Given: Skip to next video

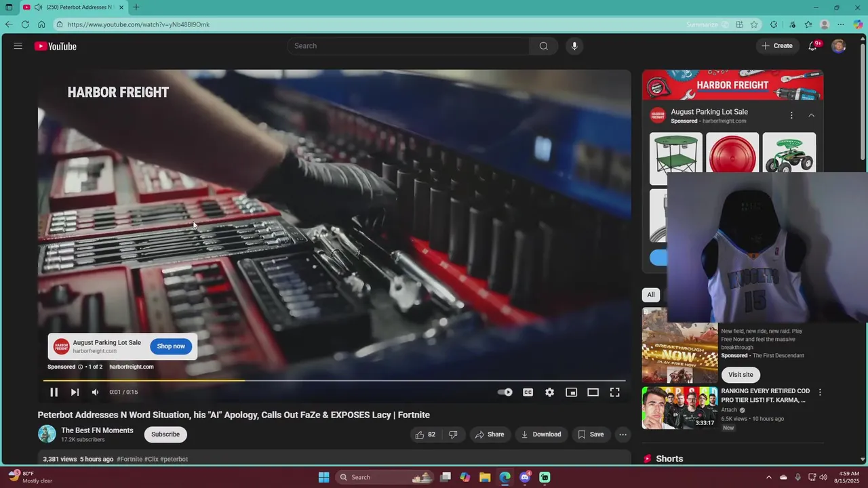Looking at the screenshot, I should pyautogui.click(x=75, y=392).
